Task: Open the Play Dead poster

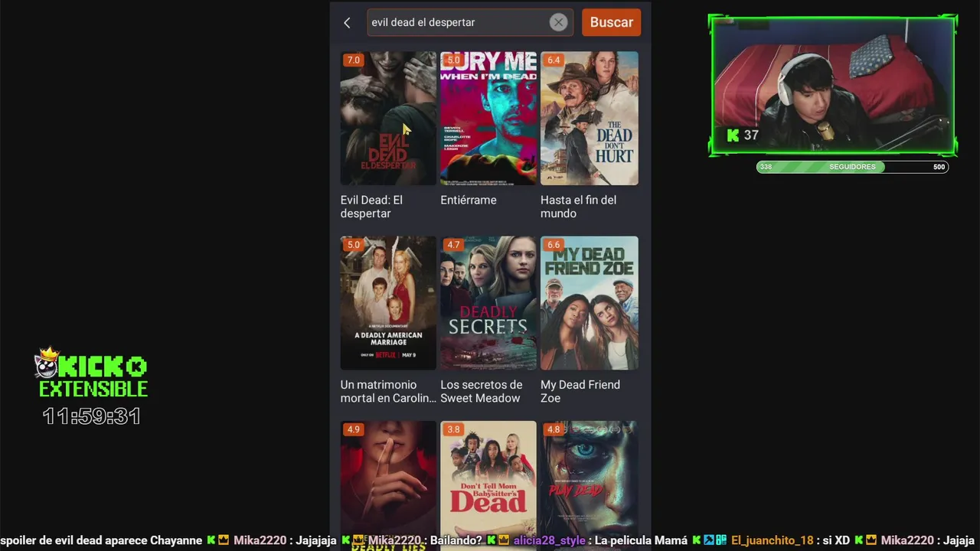Action: coord(589,486)
